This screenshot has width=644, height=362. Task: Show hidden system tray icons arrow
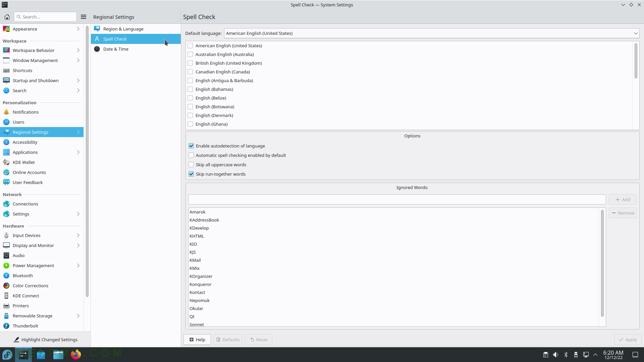(595, 355)
